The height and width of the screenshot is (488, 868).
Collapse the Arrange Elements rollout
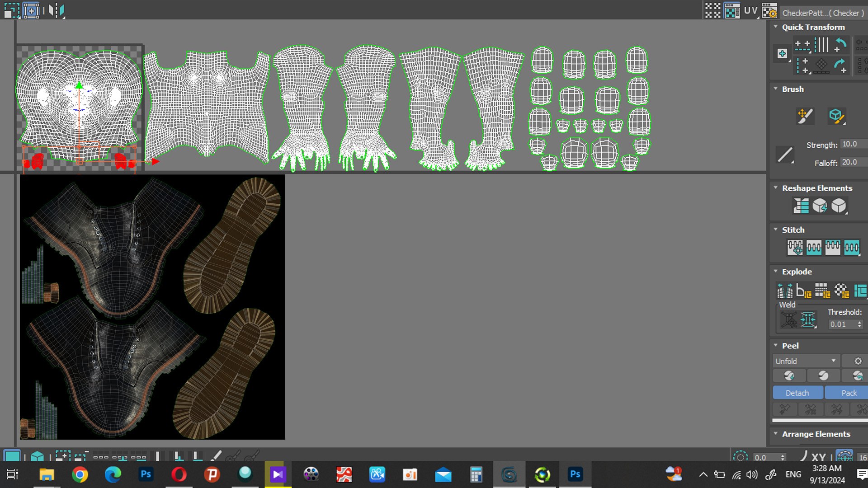(776, 433)
